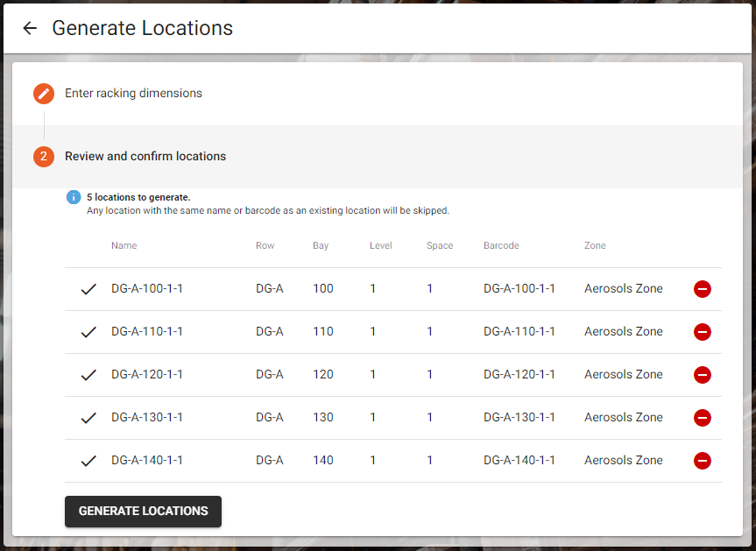756x551 pixels.
Task: Click barcode cell DG-A-100-1-1
Action: click(519, 288)
